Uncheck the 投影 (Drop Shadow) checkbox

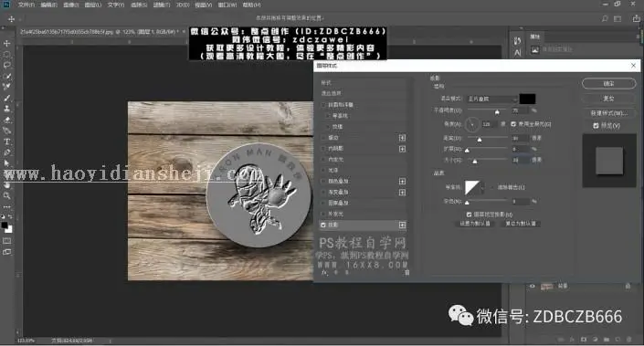click(323, 225)
